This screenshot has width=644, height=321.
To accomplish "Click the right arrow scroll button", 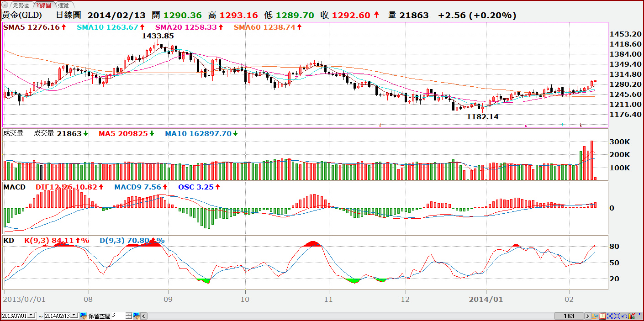I will [587, 316].
